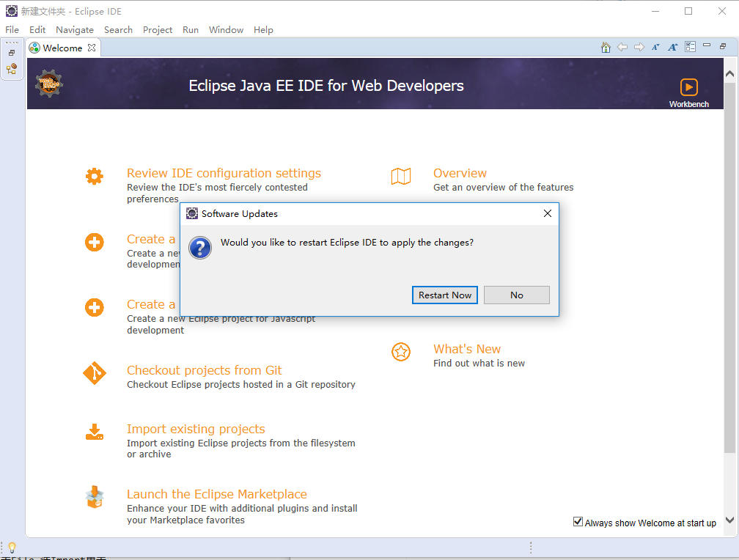Close the Software Updates dialog
Image resolution: width=739 pixels, height=560 pixels.
pyautogui.click(x=547, y=213)
